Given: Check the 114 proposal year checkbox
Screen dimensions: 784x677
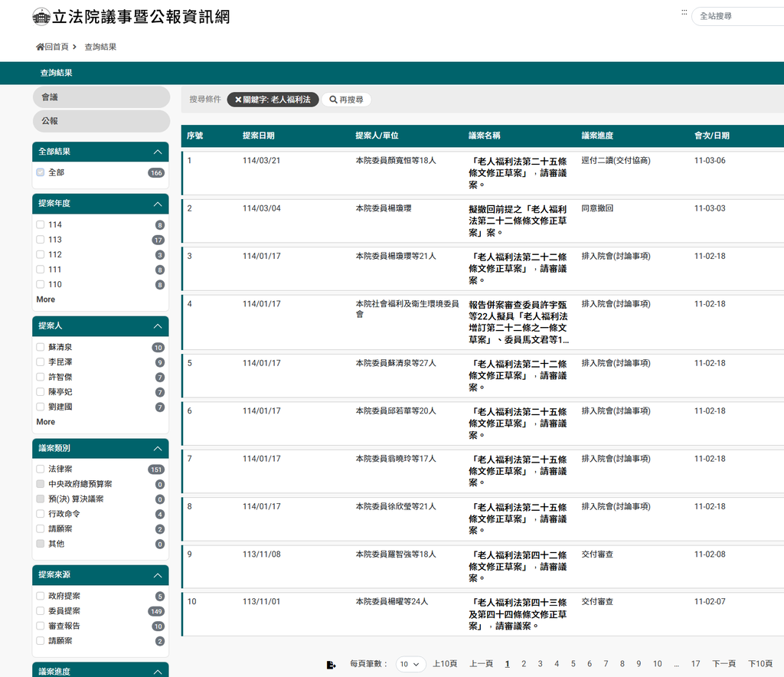Looking at the screenshot, I should coord(40,224).
